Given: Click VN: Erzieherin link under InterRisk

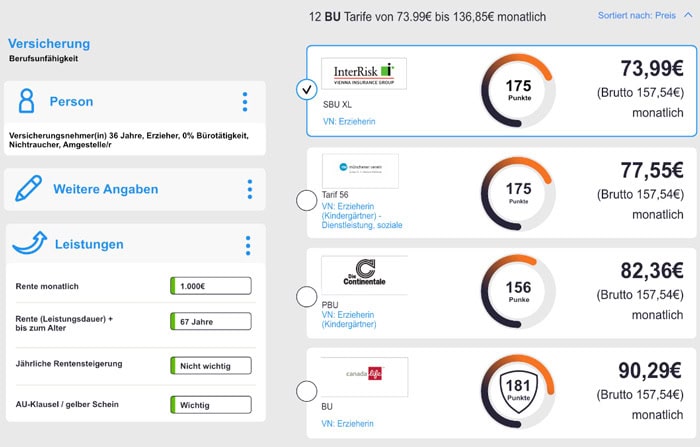Looking at the screenshot, I should tap(349, 121).
